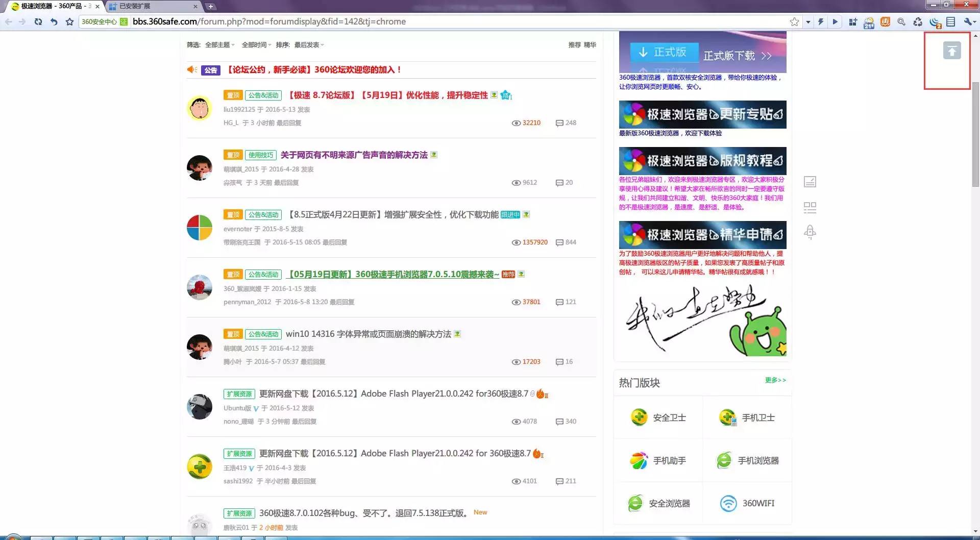The image size is (980, 540).
Task: Switch to the 已安装扩展 tab
Action: 153,7
